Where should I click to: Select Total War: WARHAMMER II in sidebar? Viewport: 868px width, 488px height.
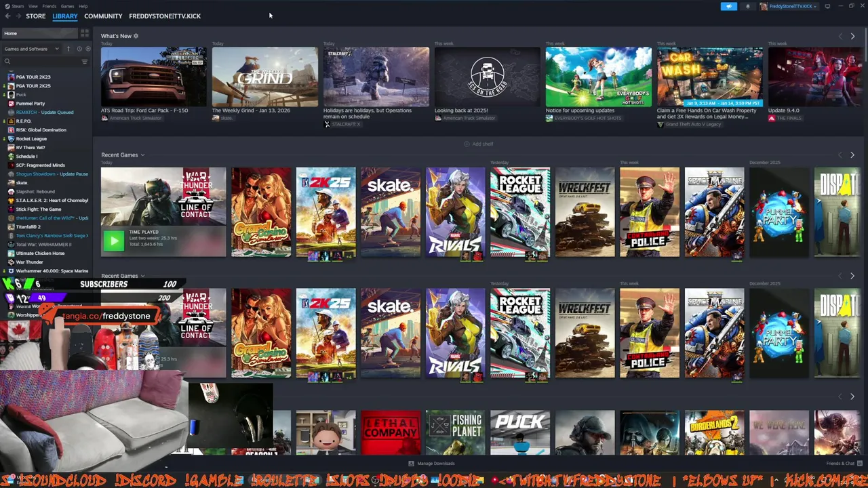click(x=43, y=245)
